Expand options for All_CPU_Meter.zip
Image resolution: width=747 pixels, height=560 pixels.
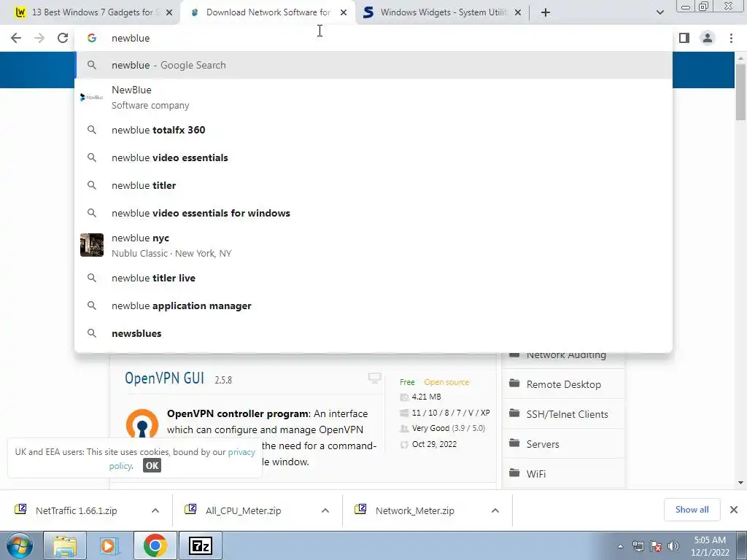coord(325,510)
